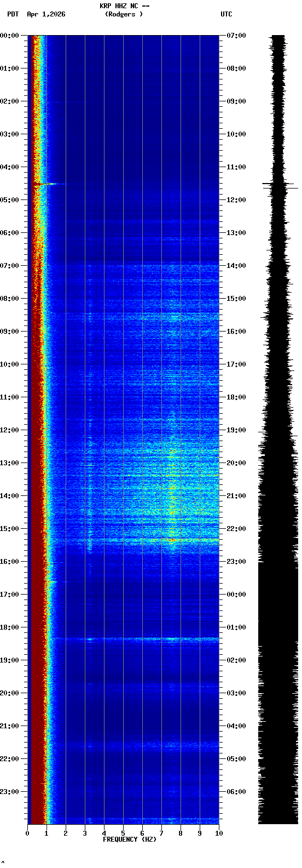The width and height of the screenshot is (302, 868).
Task: Click the frequency axis tick "10"
Action: (x=219, y=833)
